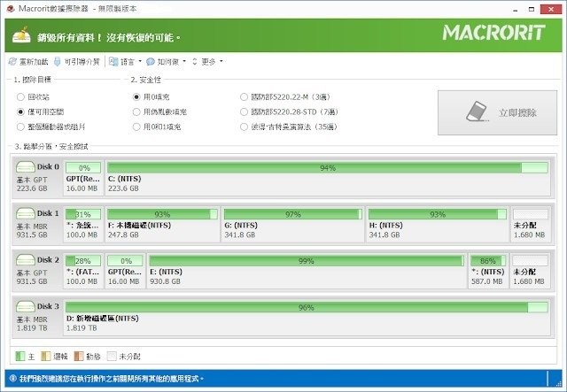The width and height of the screenshot is (567, 392).
Task: Select Disk 2 FAT 100.0 MB partition
Action: tap(83, 271)
